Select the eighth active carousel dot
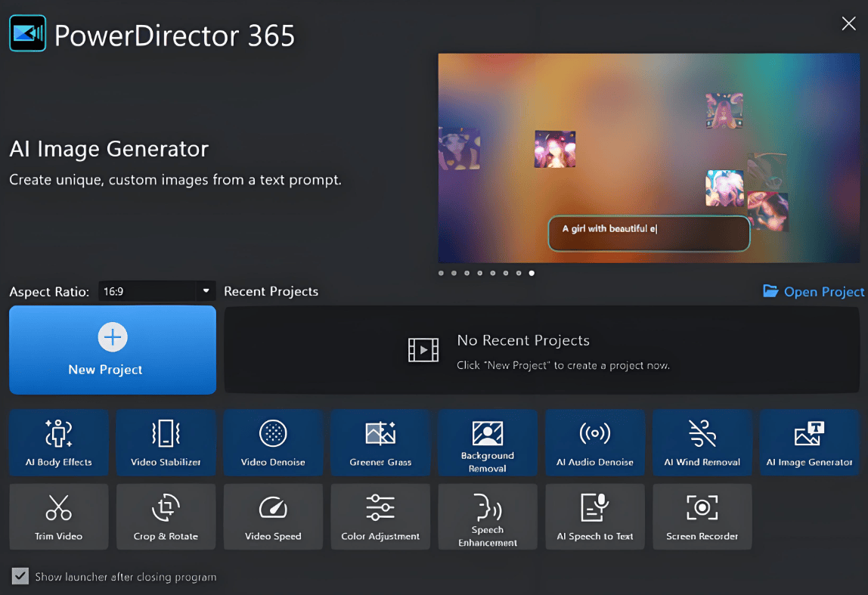Image resolution: width=868 pixels, height=595 pixels. 532,273
